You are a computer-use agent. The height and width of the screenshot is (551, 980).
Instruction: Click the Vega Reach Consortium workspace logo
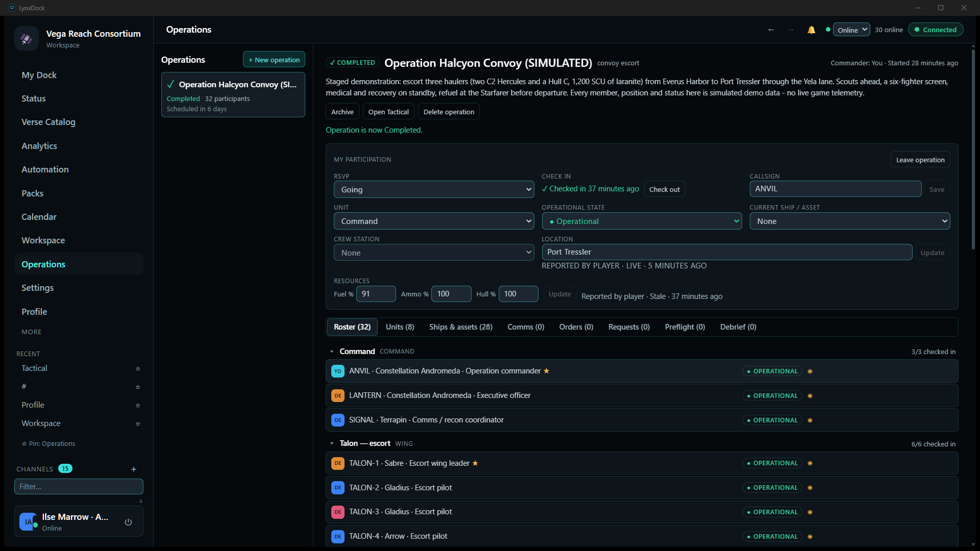(27, 38)
